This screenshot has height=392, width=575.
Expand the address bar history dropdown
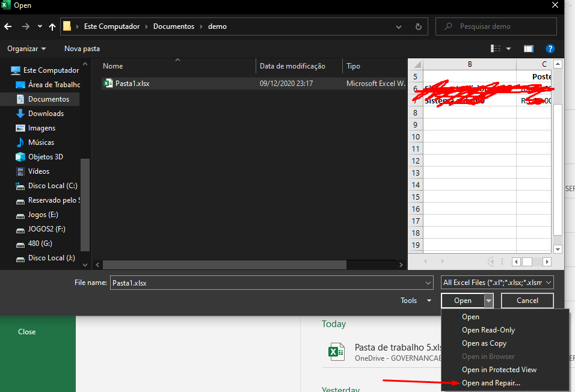coord(399,27)
